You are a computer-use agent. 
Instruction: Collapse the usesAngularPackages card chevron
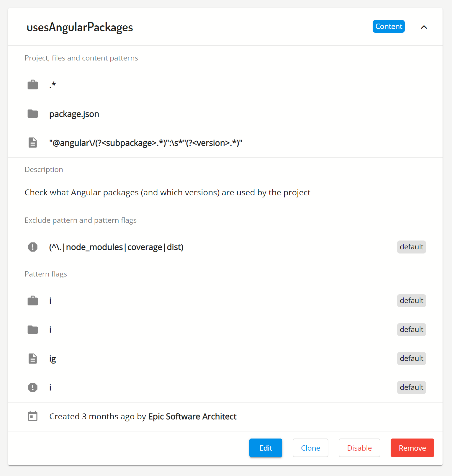pos(424,27)
